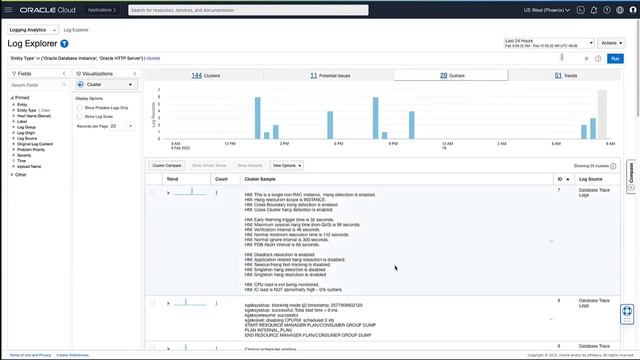This screenshot has width=640, height=360.
Task: Select the Problem Priority field
Action: (x=31, y=150)
